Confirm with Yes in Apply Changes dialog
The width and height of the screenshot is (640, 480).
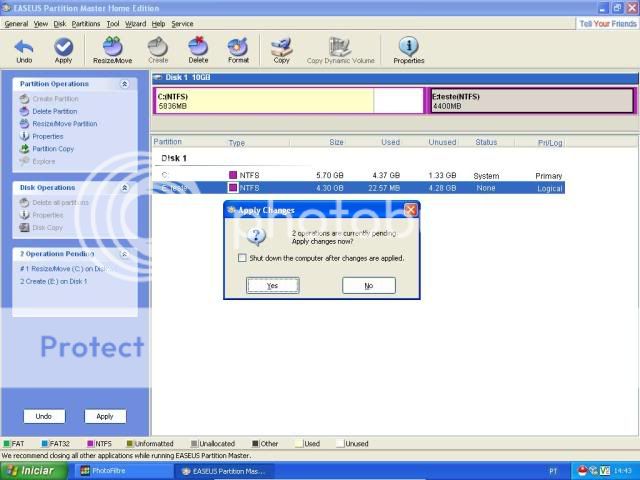pyautogui.click(x=273, y=286)
